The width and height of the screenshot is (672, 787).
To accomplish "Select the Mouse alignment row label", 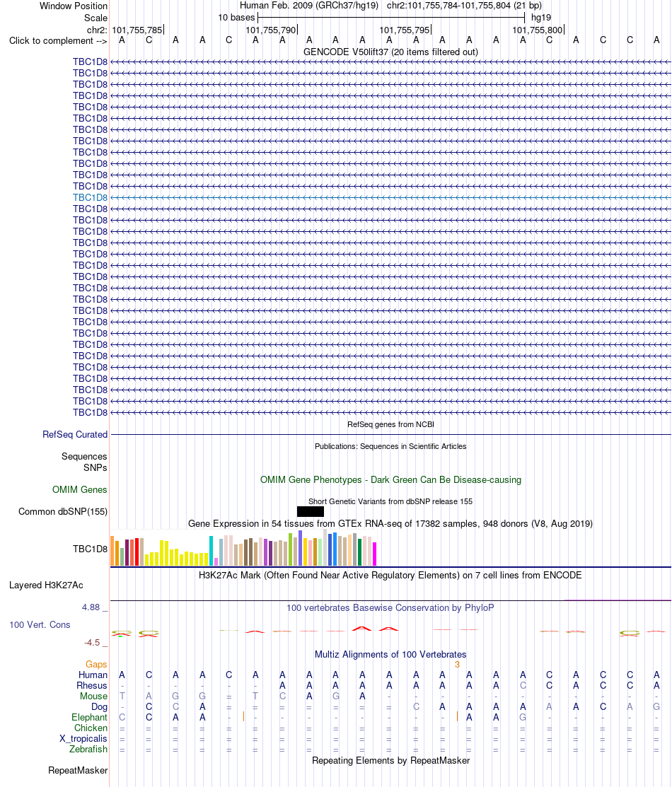I will click(x=93, y=696).
